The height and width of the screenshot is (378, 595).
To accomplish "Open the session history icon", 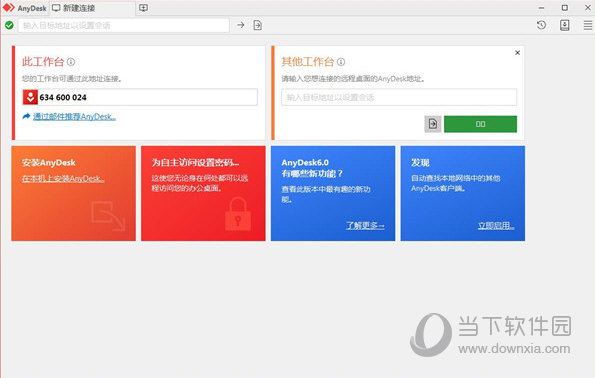I will tap(541, 25).
